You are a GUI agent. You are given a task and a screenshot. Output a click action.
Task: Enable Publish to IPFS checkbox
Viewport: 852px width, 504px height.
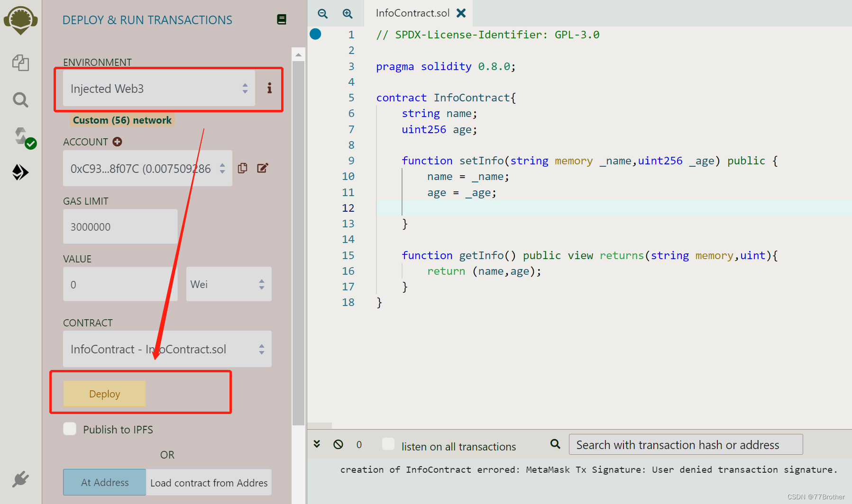[x=70, y=429]
